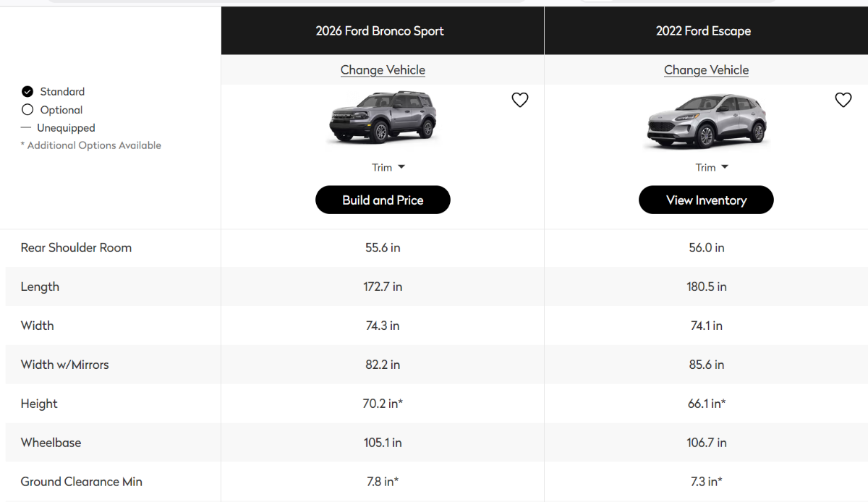This screenshot has height=502, width=868.
Task: Click the Bronco Sport vehicle image
Action: [x=383, y=116]
